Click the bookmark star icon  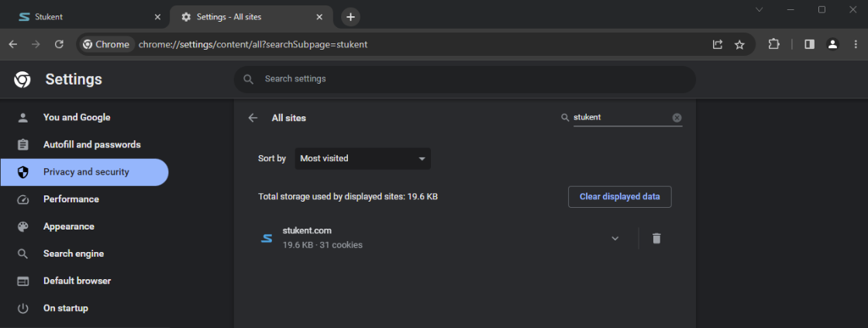pos(739,45)
